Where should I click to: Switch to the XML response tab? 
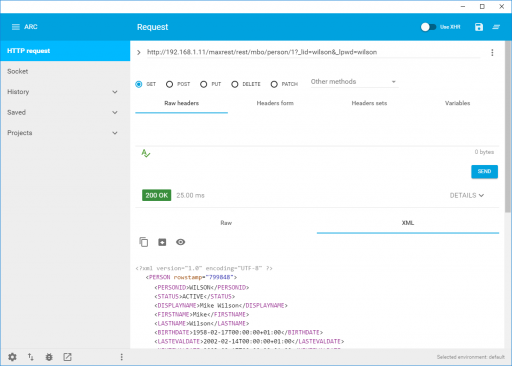408,223
